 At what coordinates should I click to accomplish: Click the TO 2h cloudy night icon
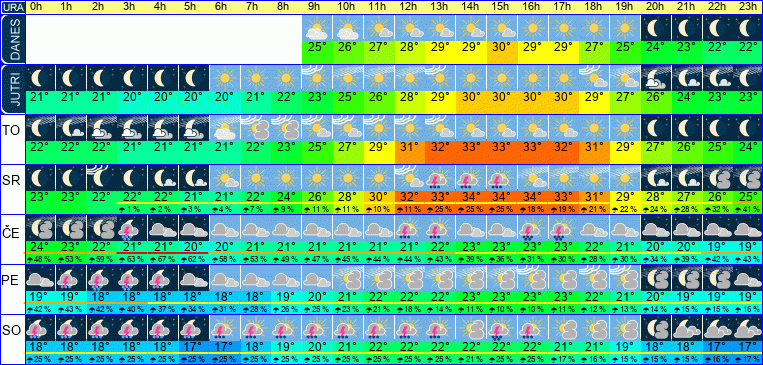(x=102, y=128)
